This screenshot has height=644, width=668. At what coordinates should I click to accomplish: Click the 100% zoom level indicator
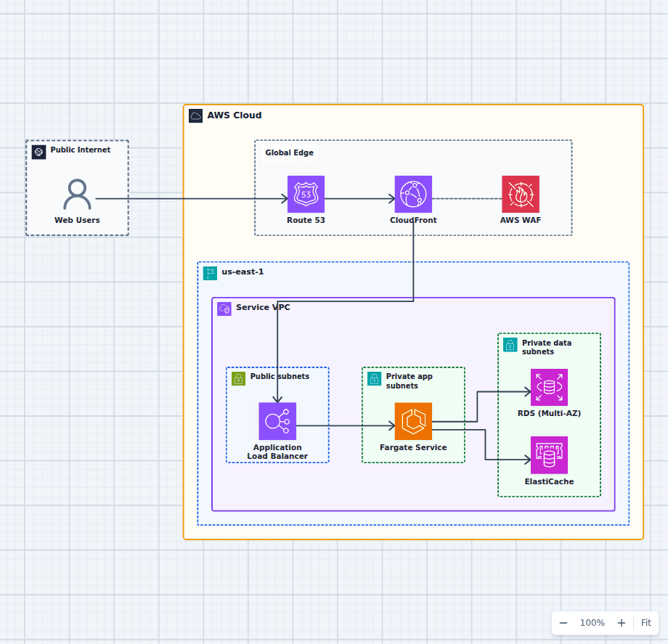tap(592, 623)
